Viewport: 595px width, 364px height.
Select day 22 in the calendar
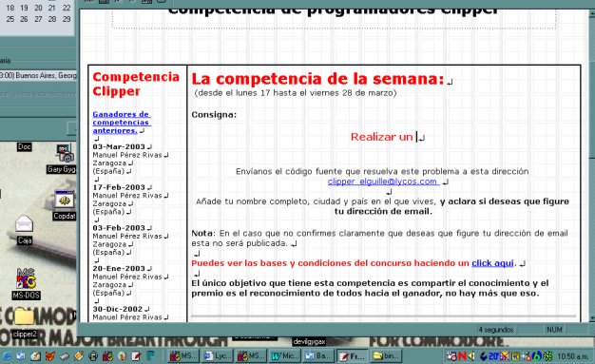(67, 8)
